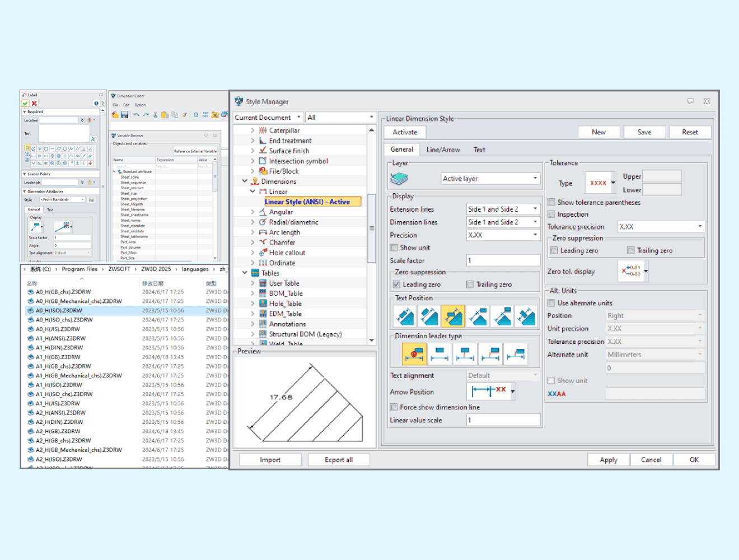Click the Export all button

coord(338,460)
